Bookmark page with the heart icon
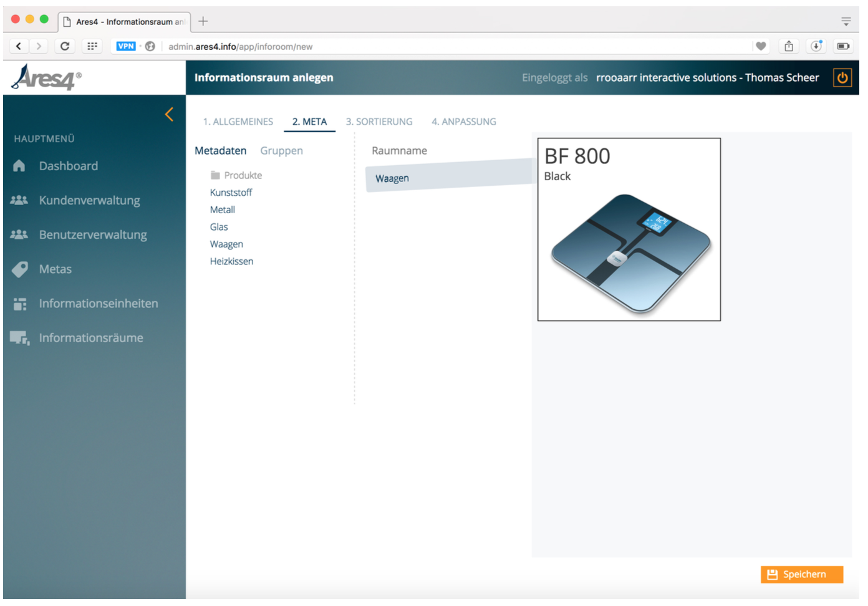Screen dimensions: 868x606 click(x=761, y=46)
